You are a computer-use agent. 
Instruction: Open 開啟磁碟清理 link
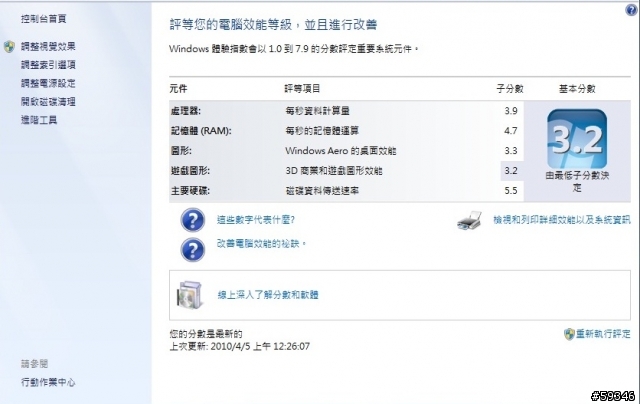pos(48,102)
